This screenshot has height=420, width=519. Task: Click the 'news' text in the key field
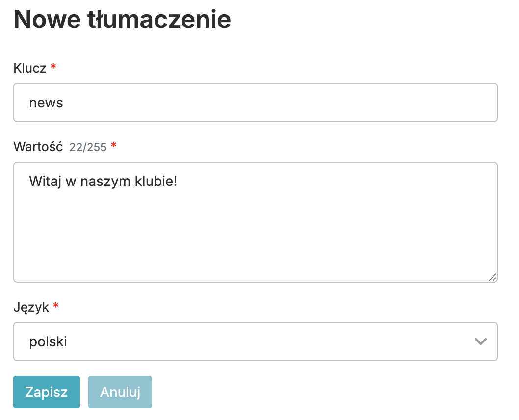tap(46, 103)
